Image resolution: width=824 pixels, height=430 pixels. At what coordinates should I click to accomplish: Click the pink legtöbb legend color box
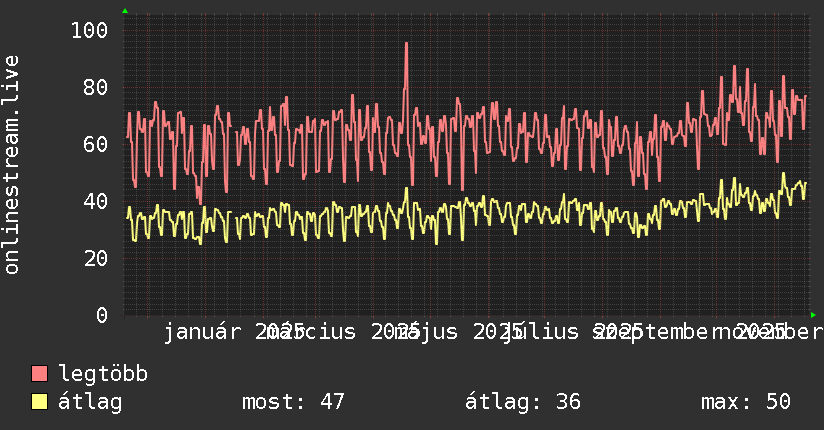coord(39,373)
